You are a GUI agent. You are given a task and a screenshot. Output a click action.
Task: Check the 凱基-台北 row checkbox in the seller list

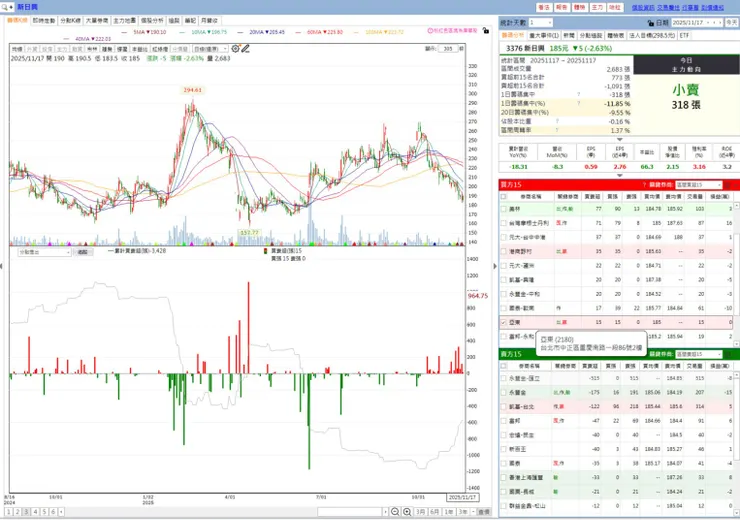tap(503, 406)
